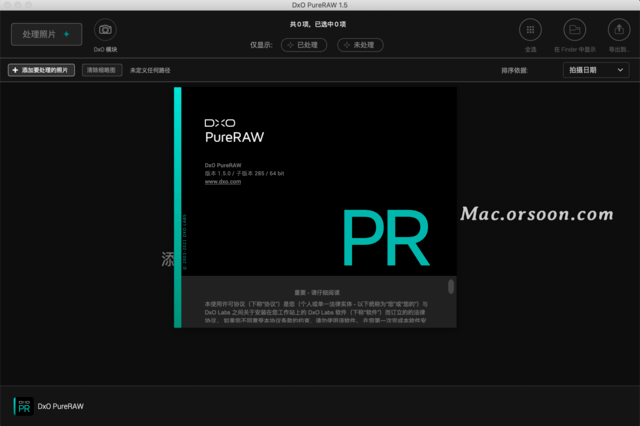The width and height of the screenshot is (640, 426).
Task: Click the 在 Finder 中显示 folder icon
Action: (575, 30)
